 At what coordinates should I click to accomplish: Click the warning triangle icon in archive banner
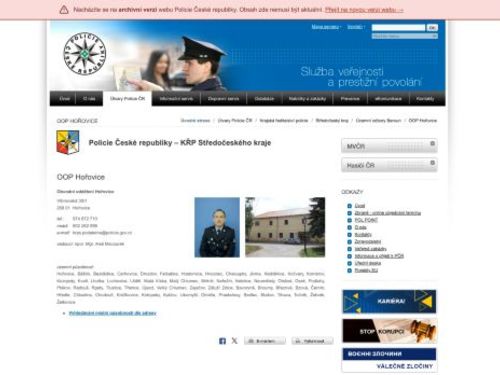(x=64, y=10)
